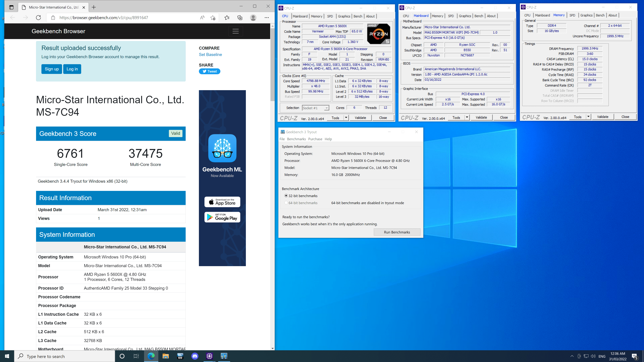Open the Memory tab in first CPU-Z
This screenshot has height=362, width=644.
coord(316,16)
